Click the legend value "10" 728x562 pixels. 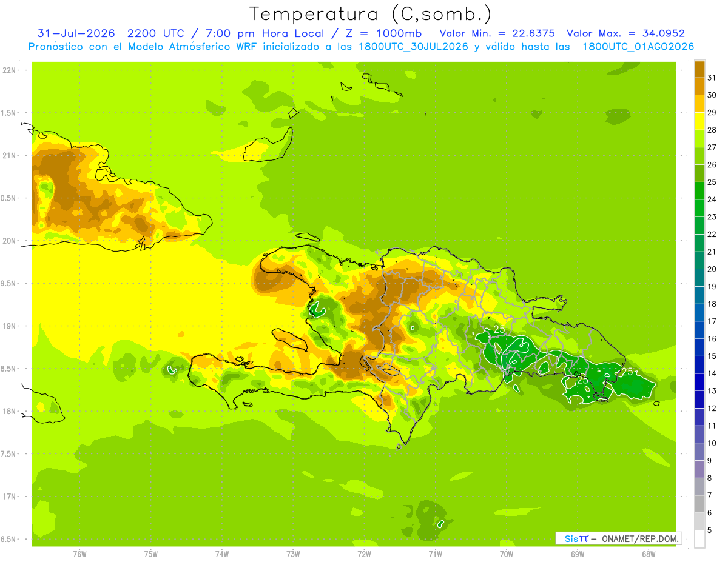point(712,443)
